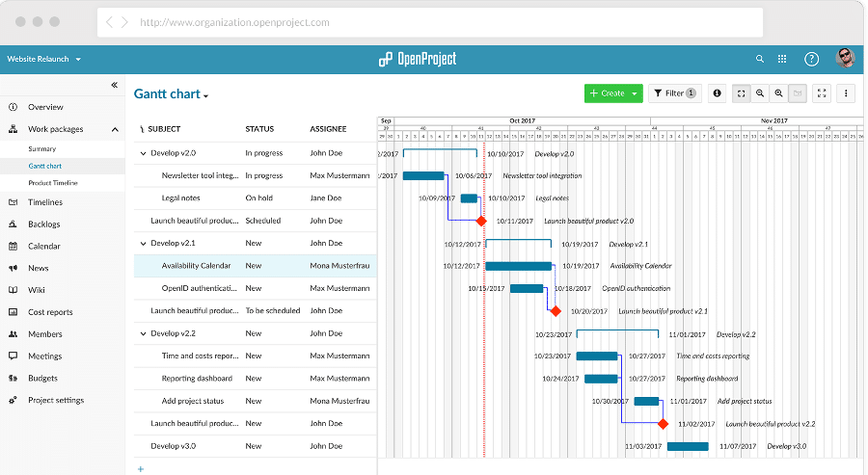Activate fullscreen zen mode
This screenshot has height=475, width=868.
pyautogui.click(x=822, y=93)
